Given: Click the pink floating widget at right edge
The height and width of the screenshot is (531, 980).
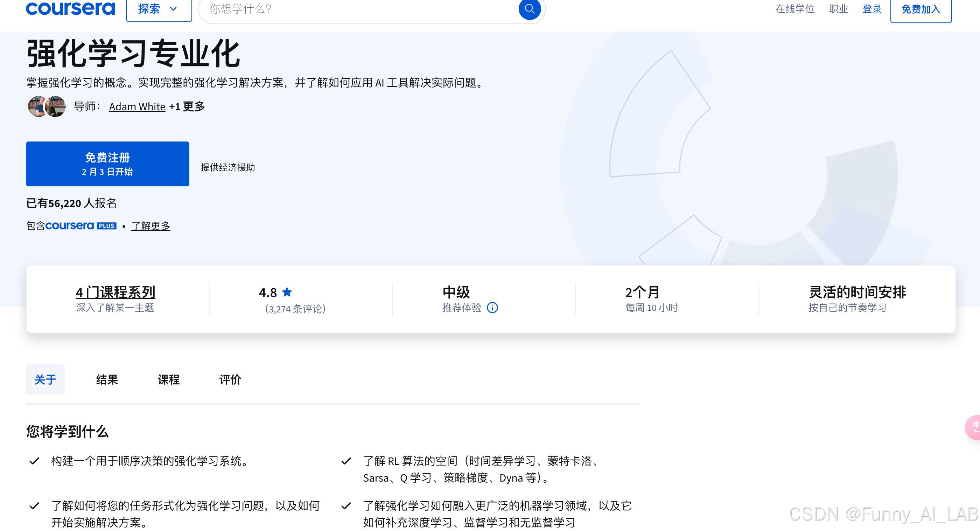Looking at the screenshot, I should pos(974,427).
